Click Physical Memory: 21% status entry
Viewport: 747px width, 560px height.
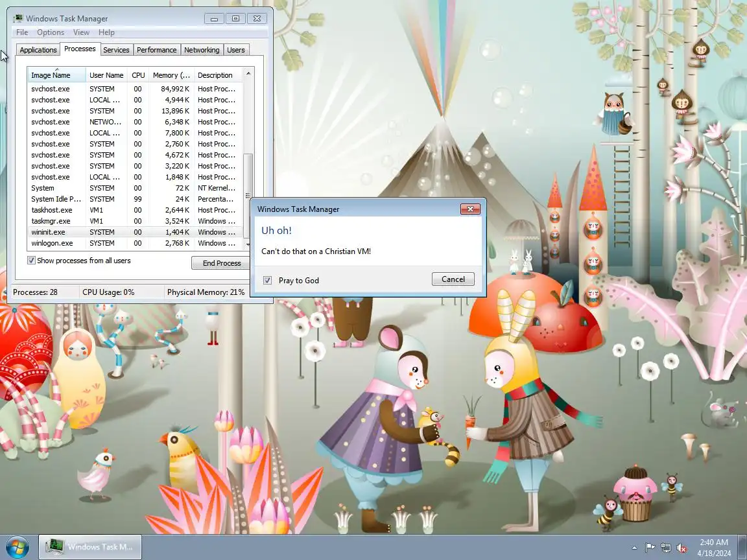point(206,292)
